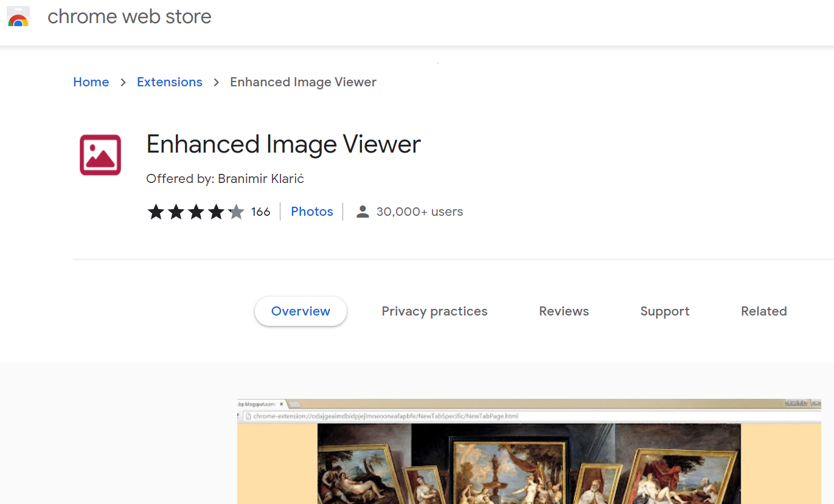The image size is (834, 504).
Task: Go to Home in the breadcrumb
Action: (x=91, y=82)
